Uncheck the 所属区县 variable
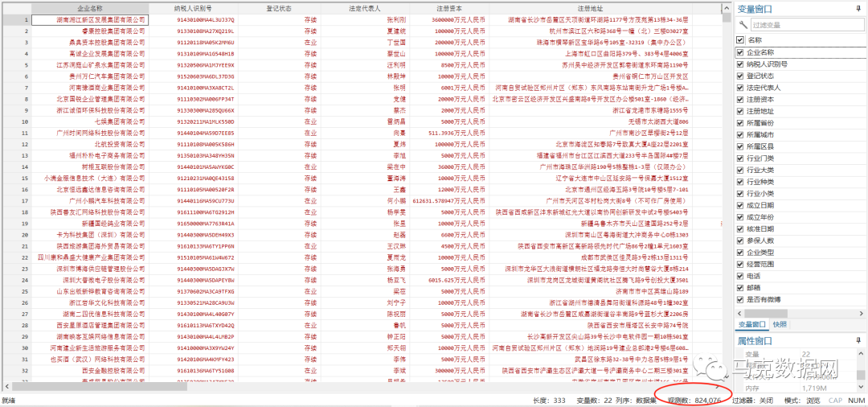Viewport: 868px width, 407px height. [740, 146]
